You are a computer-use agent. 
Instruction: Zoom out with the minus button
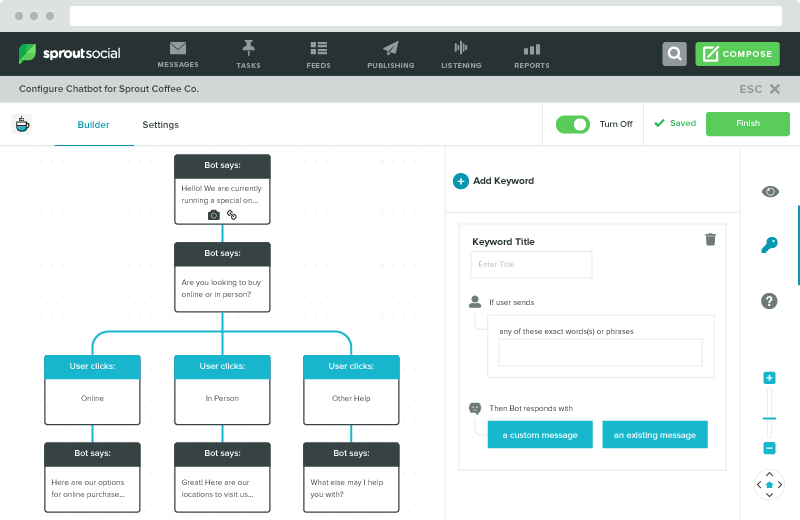pyautogui.click(x=769, y=448)
